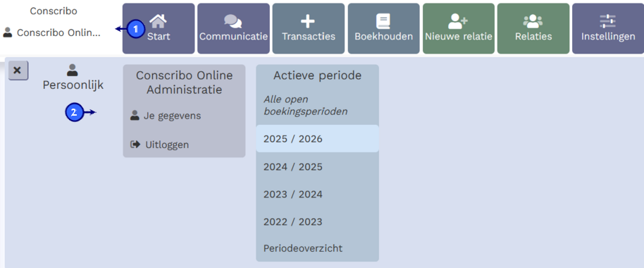Open the Transacties plus tile
The height and width of the screenshot is (268, 644).
(309, 29)
